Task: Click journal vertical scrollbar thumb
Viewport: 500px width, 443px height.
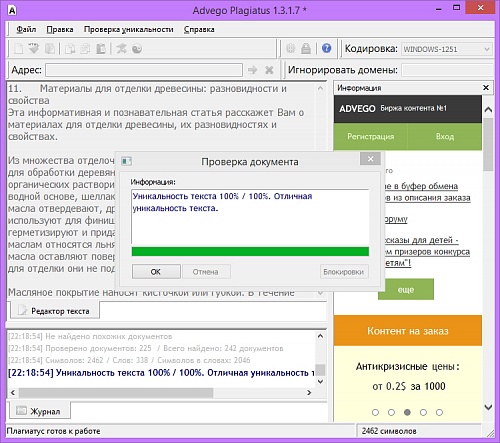Action: click(x=320, y=370)
